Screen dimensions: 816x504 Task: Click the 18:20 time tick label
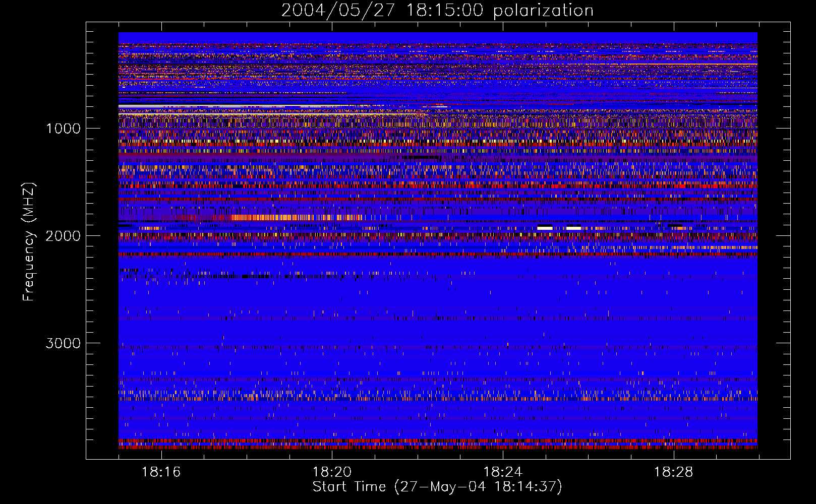[x=332, y=472]
